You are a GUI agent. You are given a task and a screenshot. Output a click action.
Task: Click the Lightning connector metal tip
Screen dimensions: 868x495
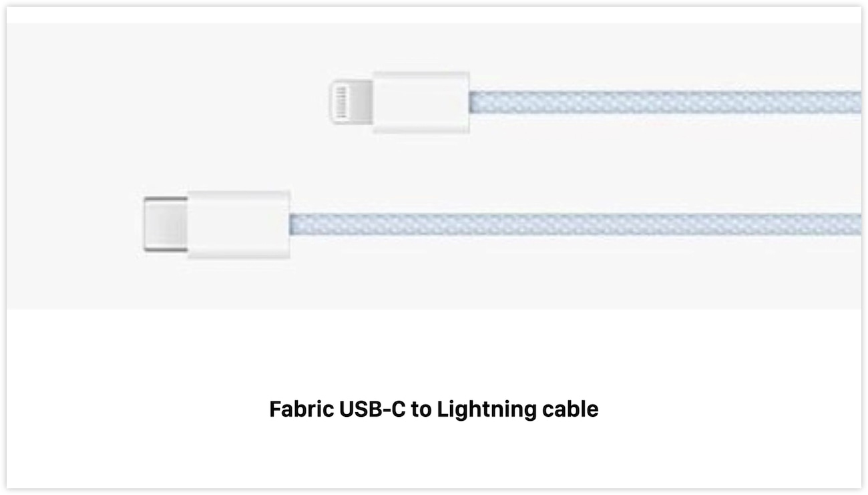coord(351,102)
